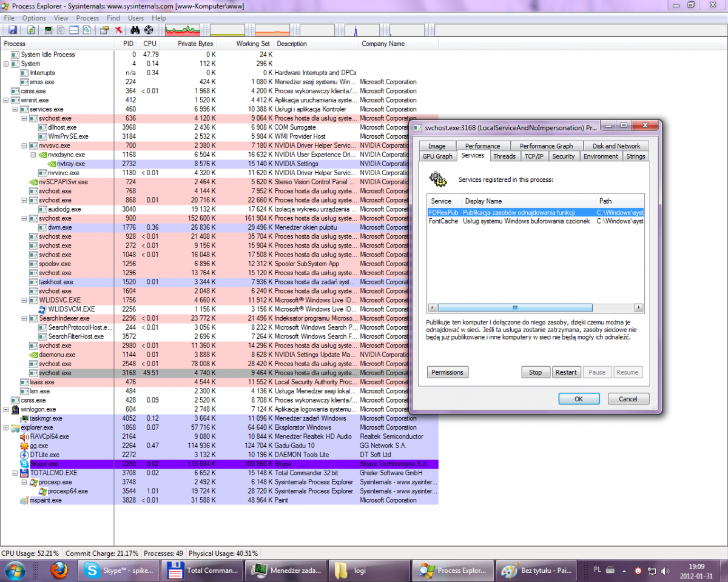Collapse the SearchIndexer.exe tree node
Screen dimensions: 728x582
pyautogui.click(x=24, y=318)
